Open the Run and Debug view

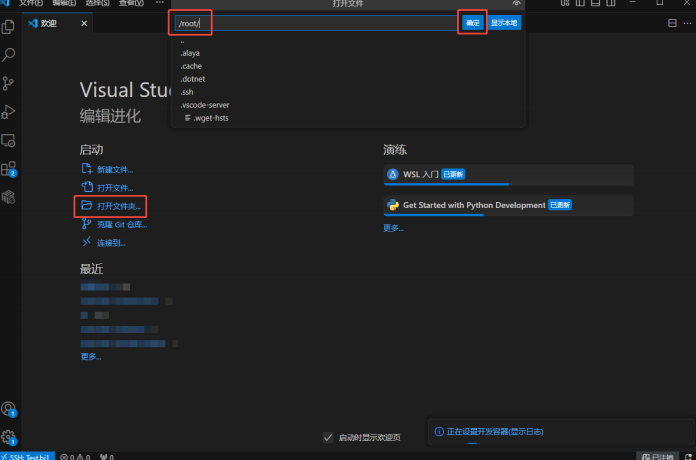(x=8, y=112)
